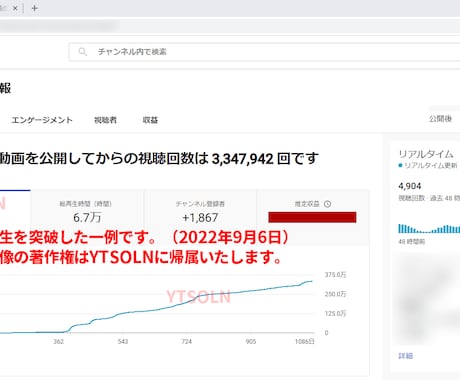Click the blurred video thumbnail in realtime panel
Image resolution: width=460 pixels, height=380 pixels.
point(427,299)
